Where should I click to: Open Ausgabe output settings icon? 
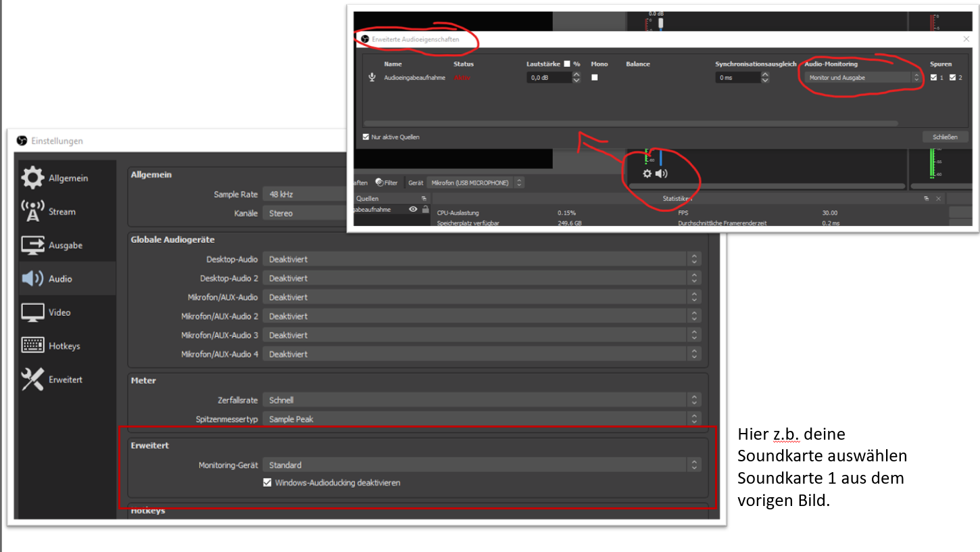32,246
